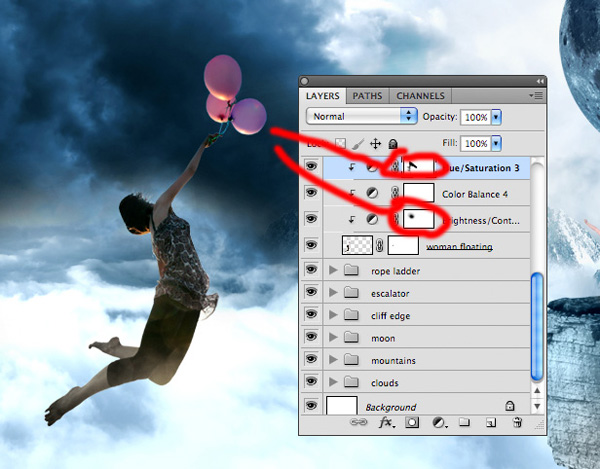Image resolution: width=600 pixels, height=469 pixels.
Task: Hide the clouds group
Action: coord(311,381)
